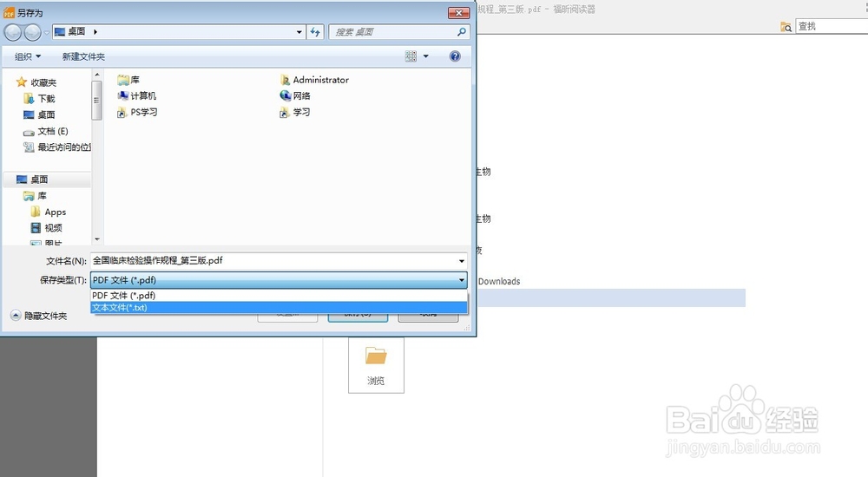This screenshot has width=868, height=477.
Task: Click the 浏览 folder button in Foxit Reader
Action: click(376, 365)
